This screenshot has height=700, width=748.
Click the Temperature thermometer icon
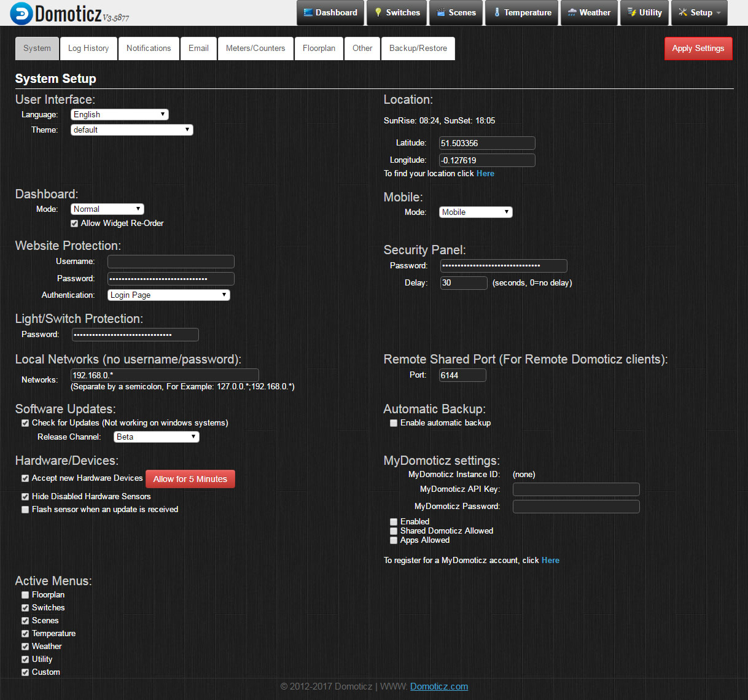497,12
